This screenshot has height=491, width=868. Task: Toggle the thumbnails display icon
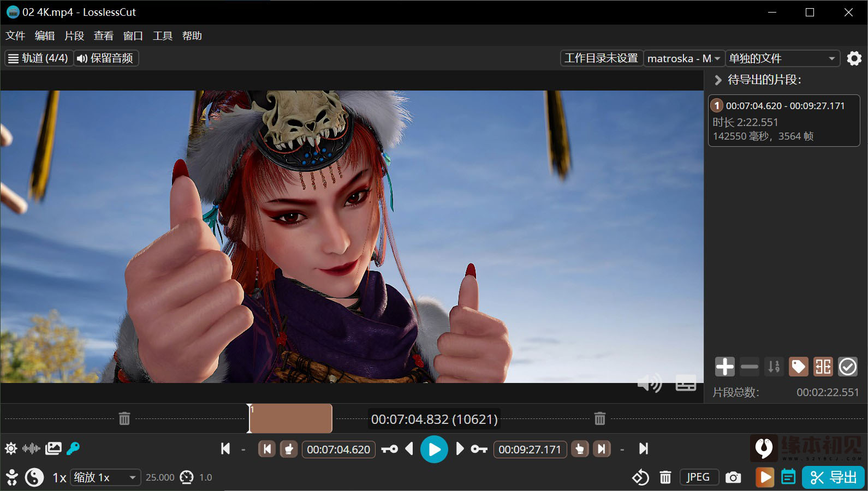53,448
